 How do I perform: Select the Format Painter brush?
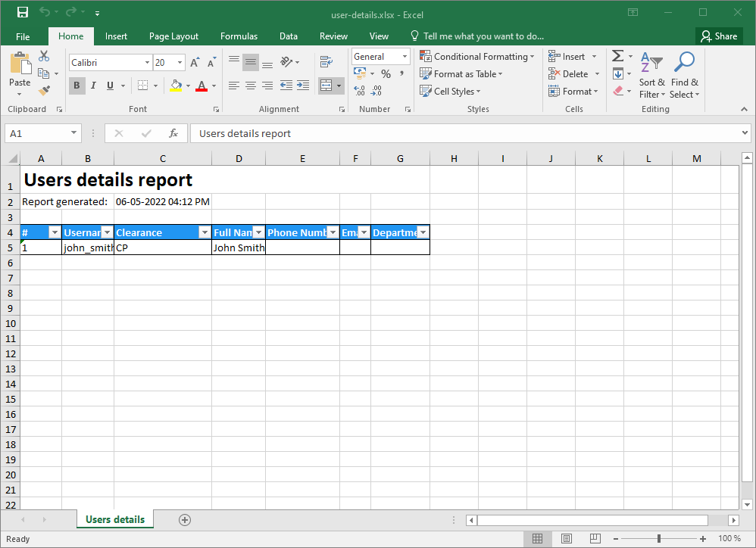[44, 91]
